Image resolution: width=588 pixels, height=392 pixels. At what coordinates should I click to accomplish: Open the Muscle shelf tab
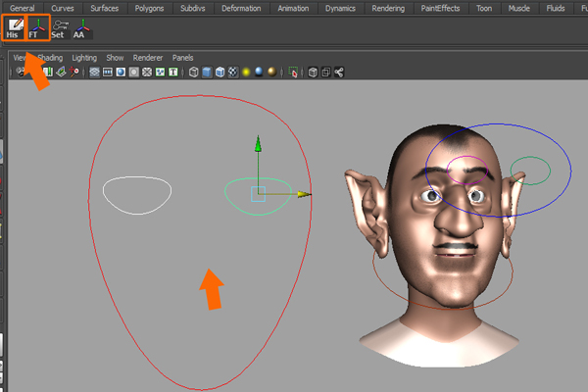pos(519,8)
